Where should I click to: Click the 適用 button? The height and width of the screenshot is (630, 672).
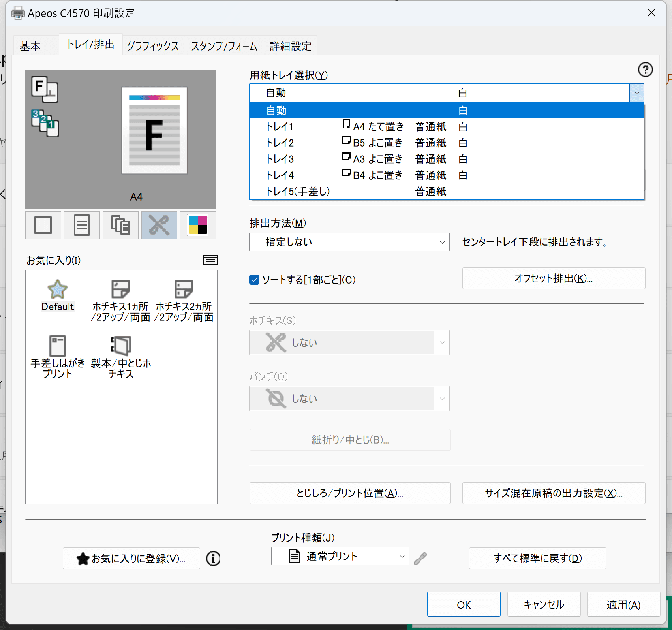[x=623, y=604]
